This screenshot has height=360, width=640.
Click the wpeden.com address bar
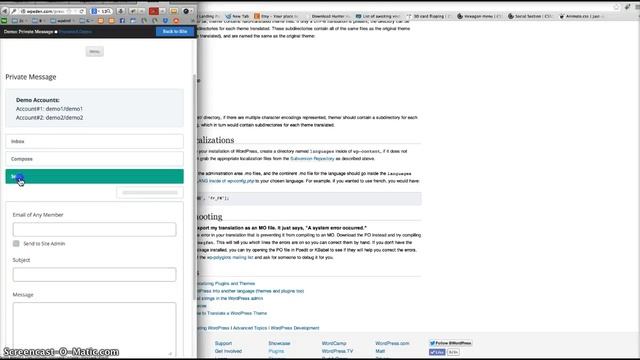point(47,11)
